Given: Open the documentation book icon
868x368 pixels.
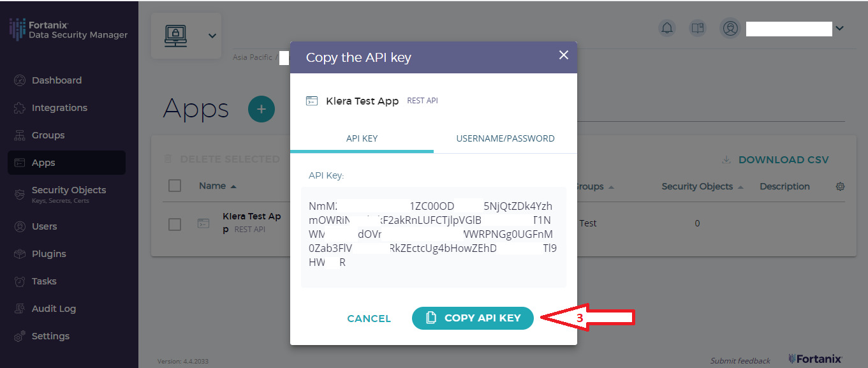Looking at the screenshot, I should [x=698, y=28].
